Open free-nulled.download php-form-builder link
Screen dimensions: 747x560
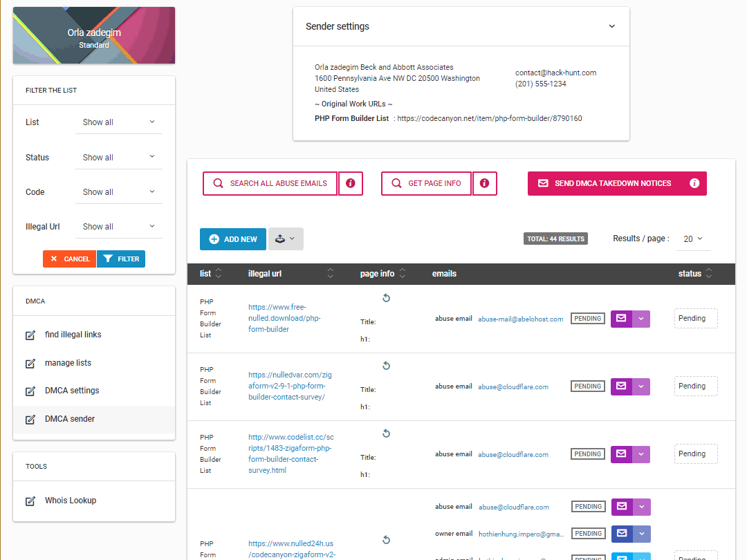284,318
